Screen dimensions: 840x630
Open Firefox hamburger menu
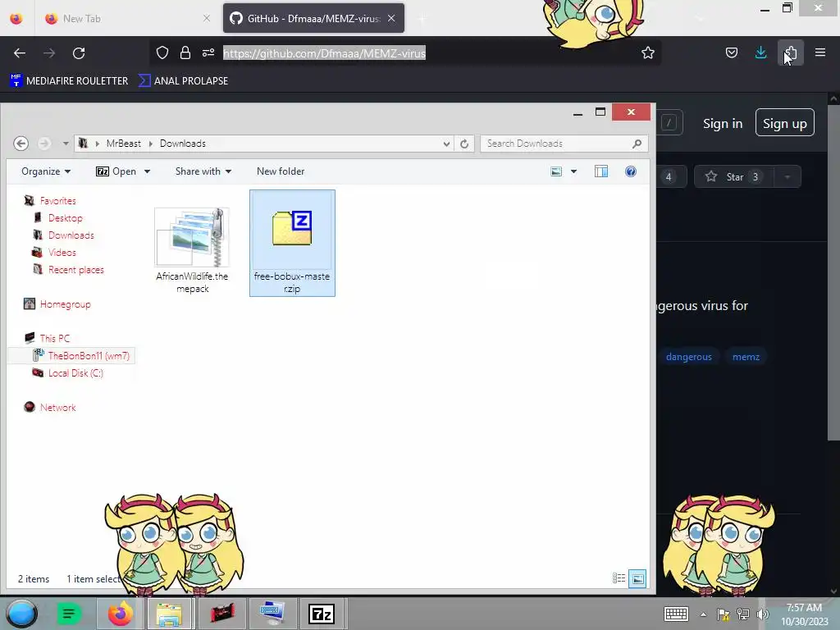820,52
